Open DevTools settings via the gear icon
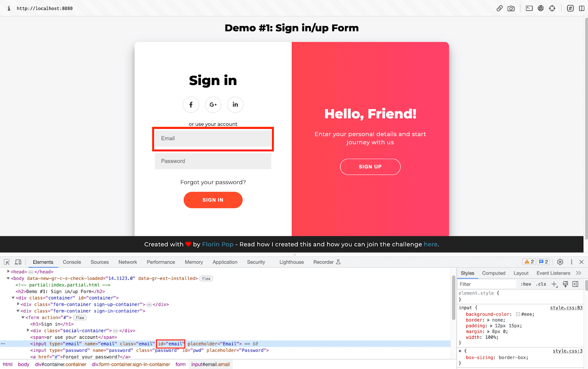This screenshot has width=588, height=369. (x=560, y=262)
